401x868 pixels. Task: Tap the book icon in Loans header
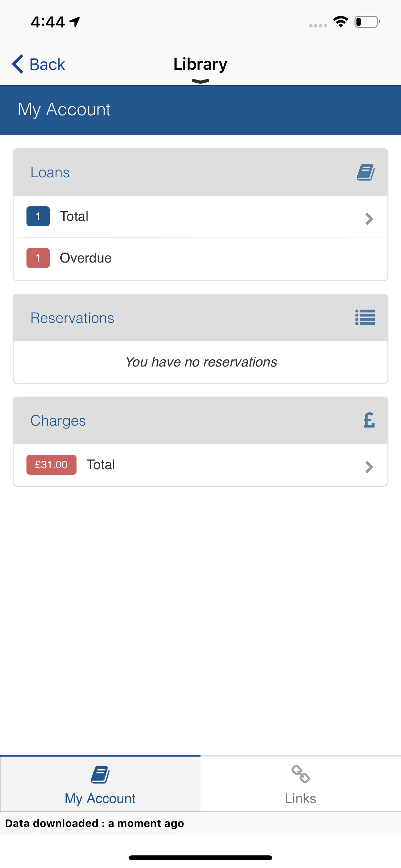pyautogui.click(x=365, y=172)
